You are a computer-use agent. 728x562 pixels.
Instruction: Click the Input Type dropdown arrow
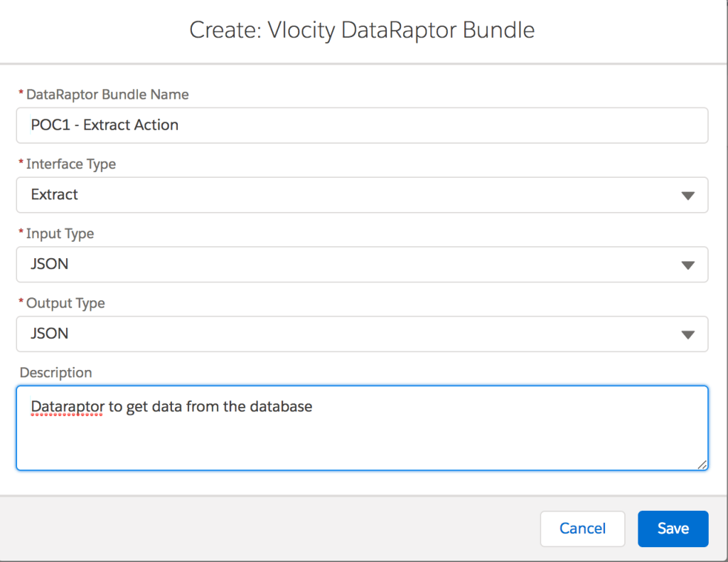tap(687, 265)
